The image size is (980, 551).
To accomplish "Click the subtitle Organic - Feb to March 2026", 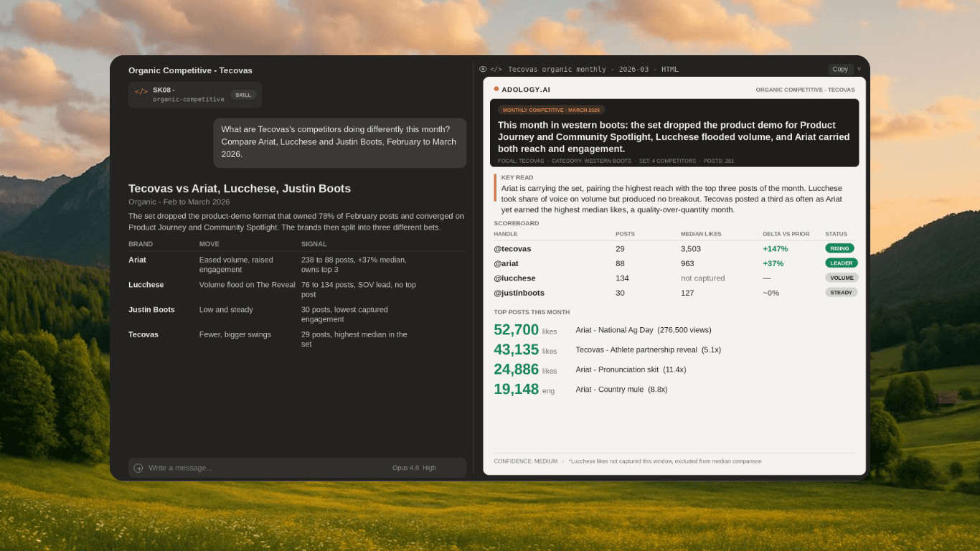I will (x=179, y=202).
